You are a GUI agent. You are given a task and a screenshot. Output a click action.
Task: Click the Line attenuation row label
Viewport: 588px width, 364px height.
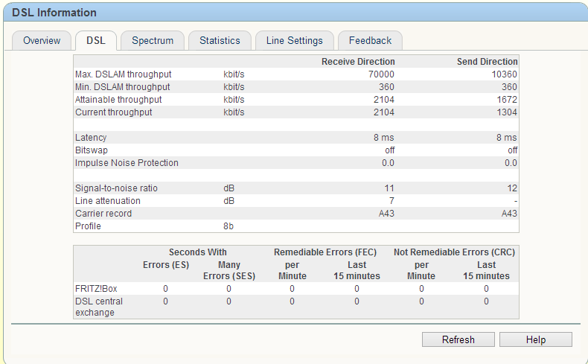pos(108,201)
